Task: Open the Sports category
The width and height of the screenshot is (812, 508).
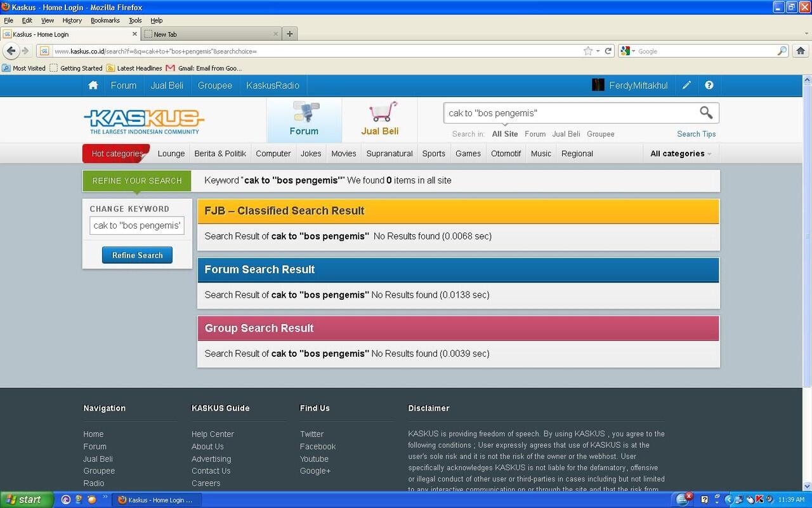Action: click(x=434, y=154)
